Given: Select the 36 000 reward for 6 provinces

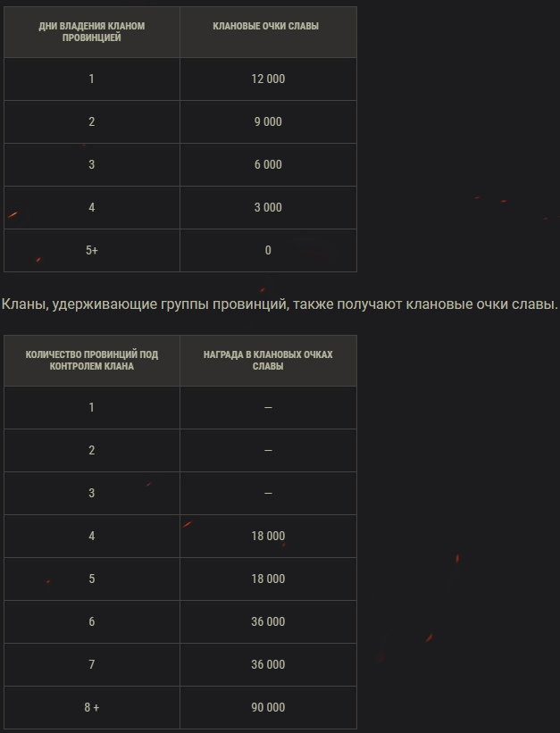Looking at the screenshot, I should (268, 622).
